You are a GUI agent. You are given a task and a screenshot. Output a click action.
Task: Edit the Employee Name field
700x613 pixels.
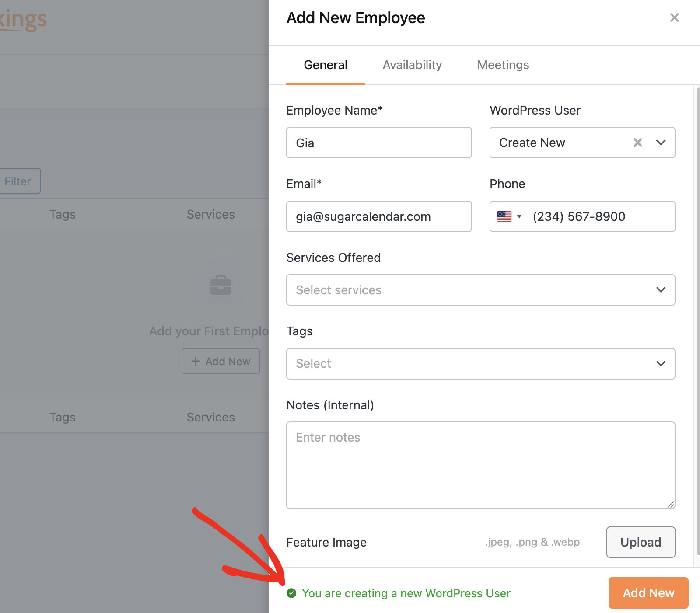tap(379, 143)
